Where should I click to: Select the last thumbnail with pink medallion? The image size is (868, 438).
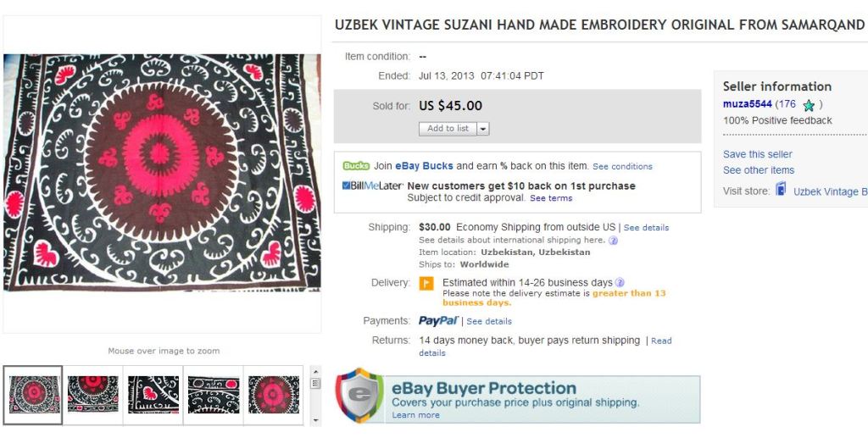pos(273,394)
